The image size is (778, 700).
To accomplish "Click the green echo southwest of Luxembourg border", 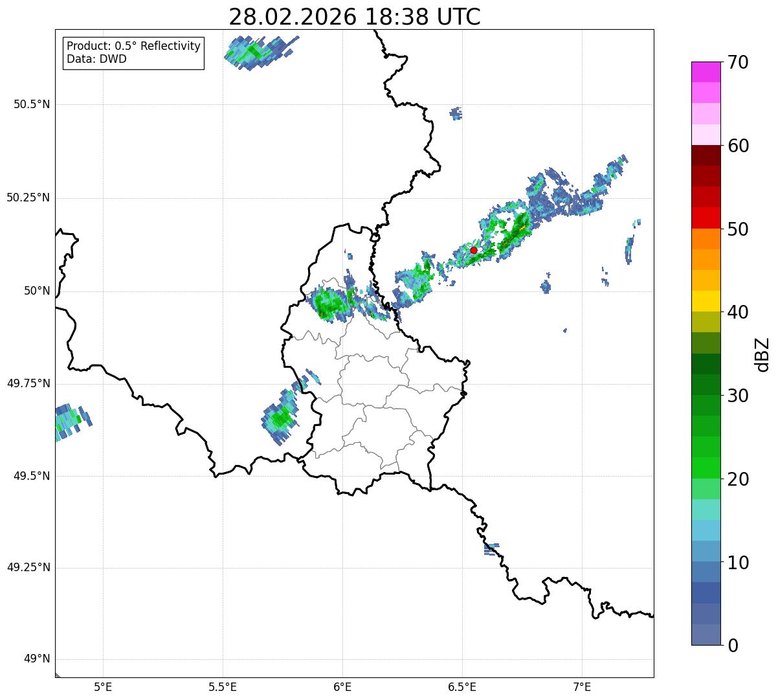I will click(281, 417).
